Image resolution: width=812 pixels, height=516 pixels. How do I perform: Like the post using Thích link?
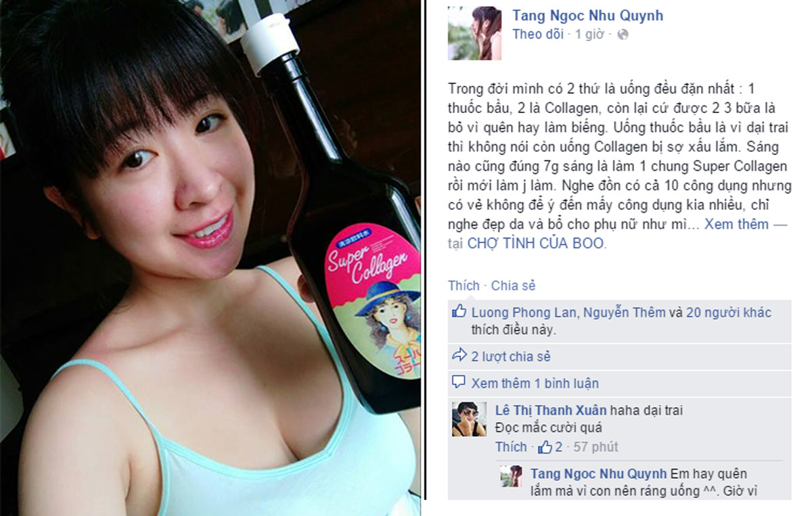tap(464, 285)
